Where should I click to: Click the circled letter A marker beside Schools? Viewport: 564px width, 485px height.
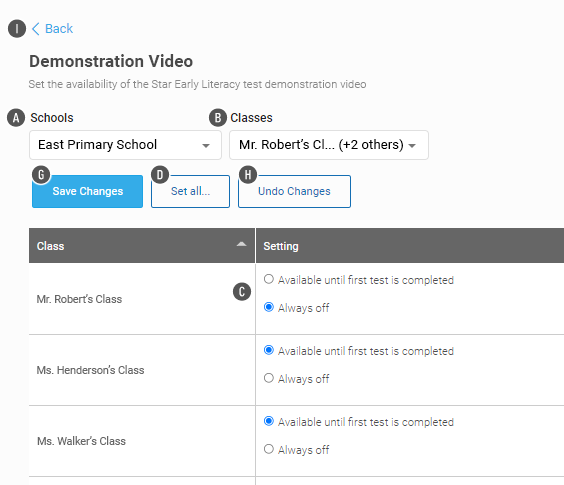click(x=16, y=118)
